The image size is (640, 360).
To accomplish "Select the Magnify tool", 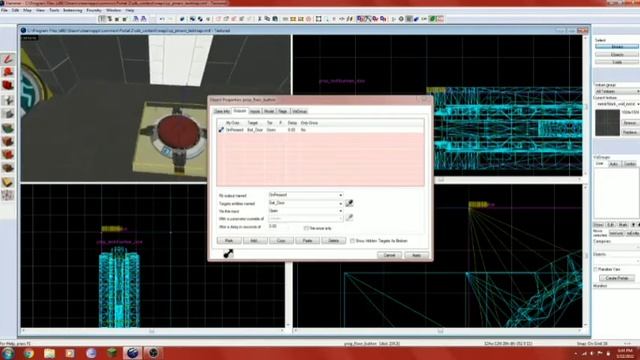I will [x=8, y=73].
